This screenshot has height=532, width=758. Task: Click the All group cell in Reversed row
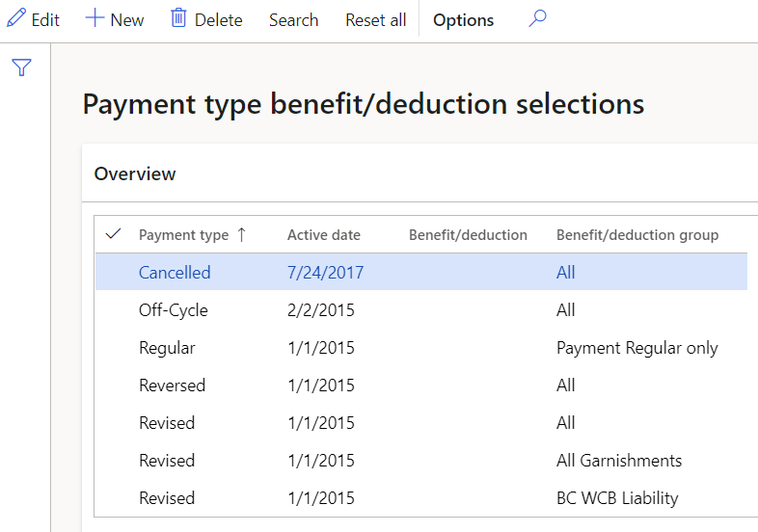coord(565,386)
